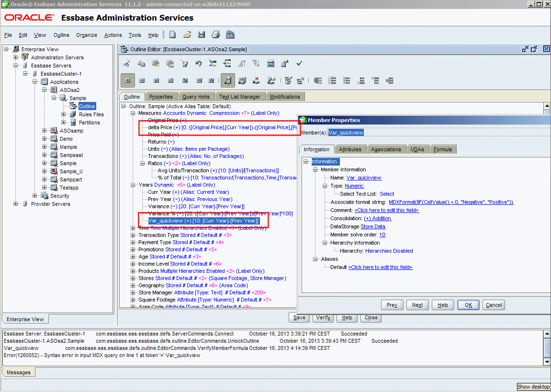Click the Add sibling member icon

227,64
